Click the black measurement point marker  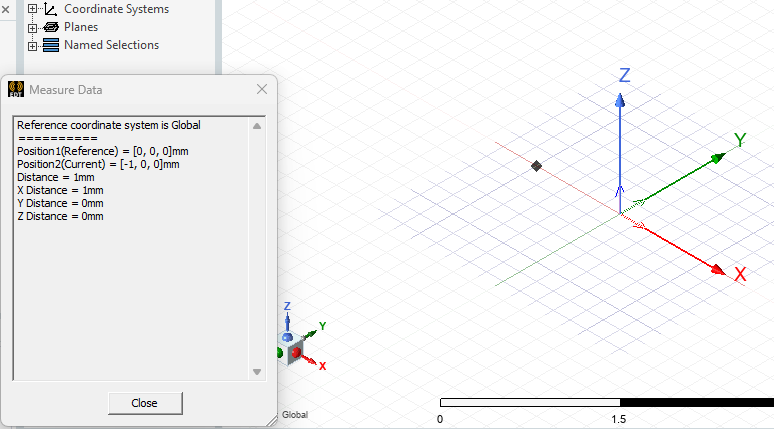point(537,166)
